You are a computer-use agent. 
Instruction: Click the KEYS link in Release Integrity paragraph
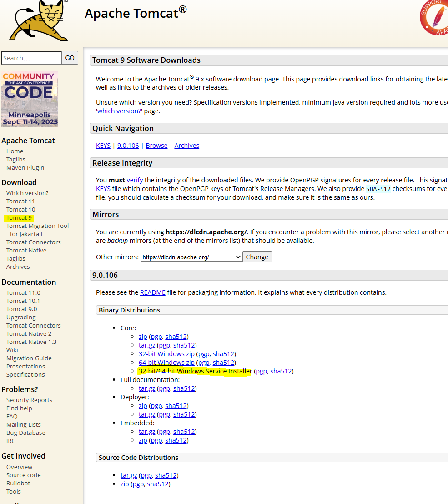point(103,189)
